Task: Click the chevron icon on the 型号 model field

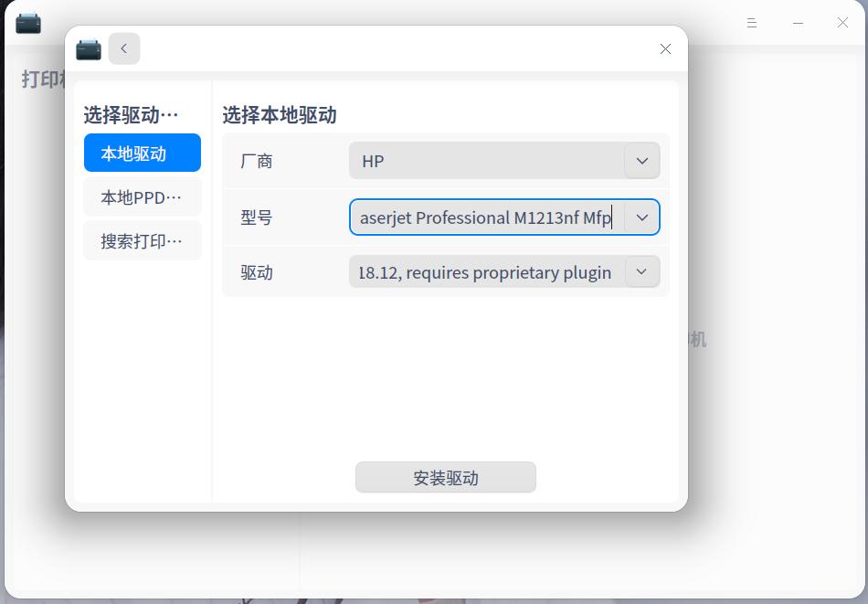Action: point(641,217)
